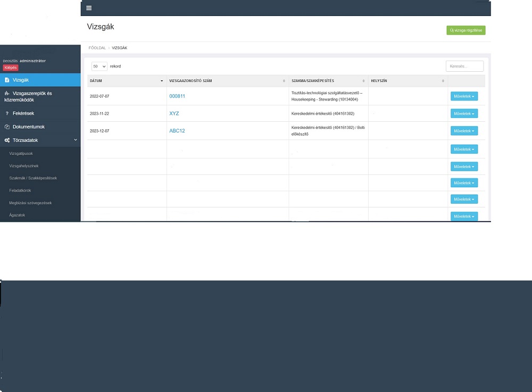Image resolution: width=532 pixels, height=392 pixels.
Task: Click the Keresés search input field
Action: tap(464, 66)
